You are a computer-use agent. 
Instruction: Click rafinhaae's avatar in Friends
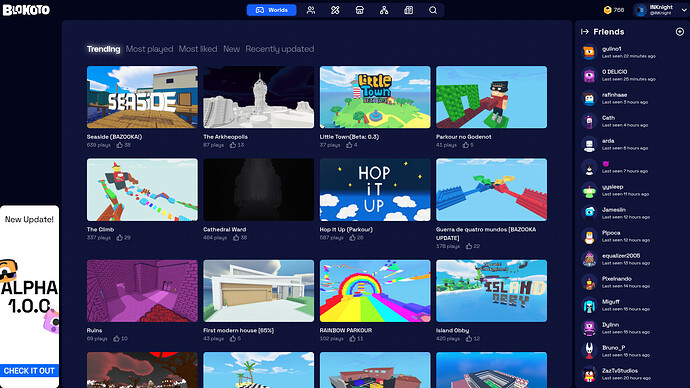589,98
